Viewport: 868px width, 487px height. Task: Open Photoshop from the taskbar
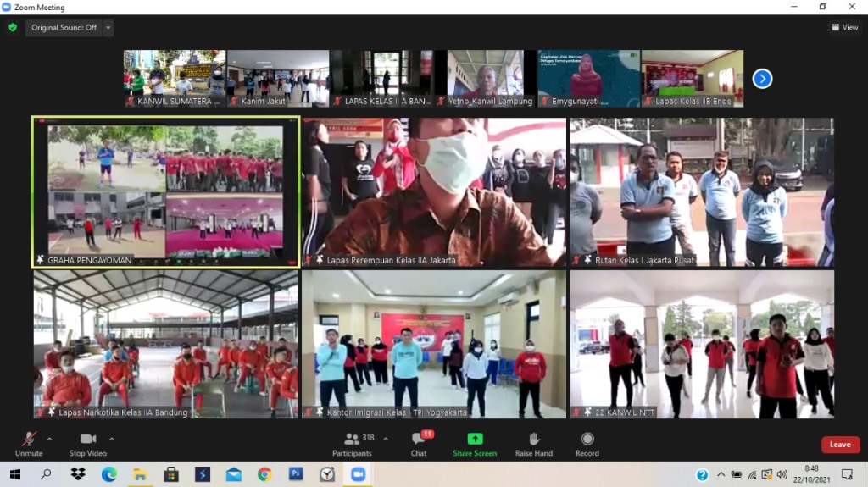(296, 474)
